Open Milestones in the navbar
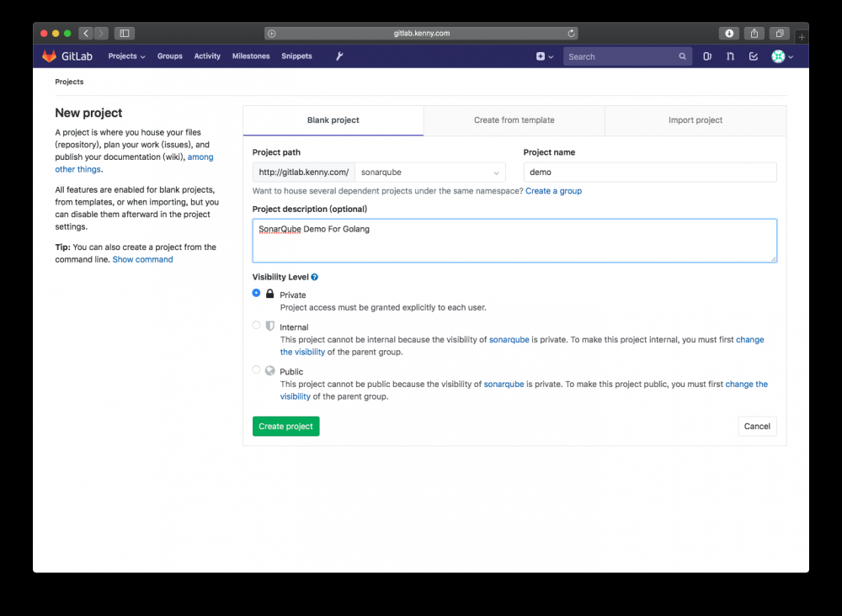 [x=251, y=56]
